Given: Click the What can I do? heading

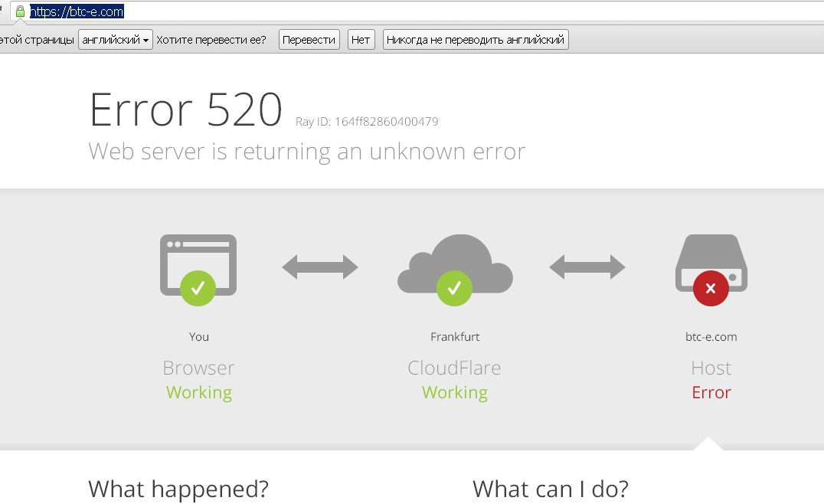Looking at the screenshot, I should (550, 488).
